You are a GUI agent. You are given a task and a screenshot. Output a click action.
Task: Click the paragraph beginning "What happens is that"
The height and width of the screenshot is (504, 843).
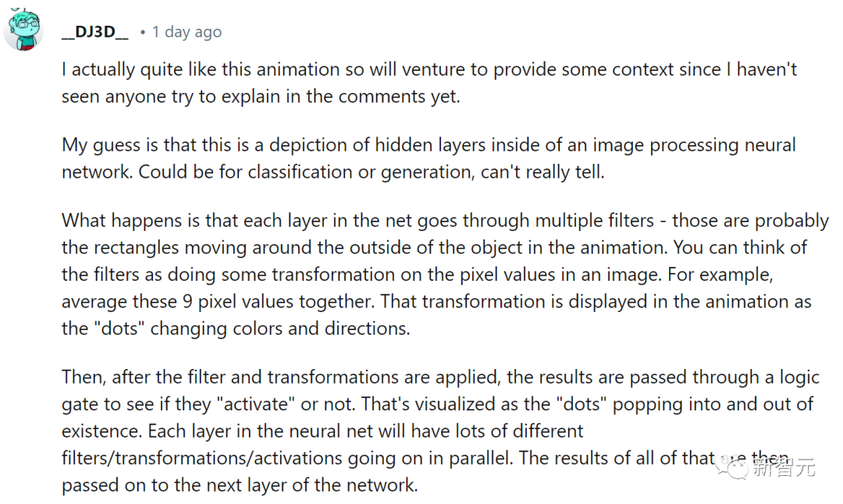pyautogui.click(x=445, y=275)
